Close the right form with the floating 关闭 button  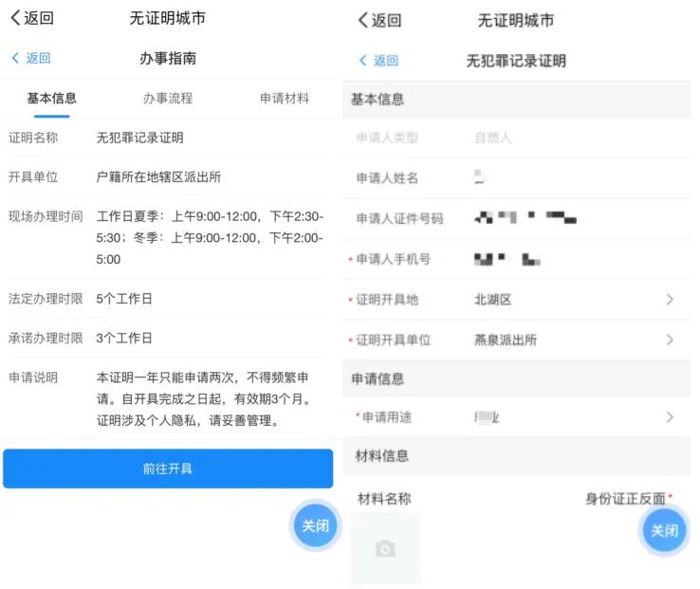(x=664, y=530)
